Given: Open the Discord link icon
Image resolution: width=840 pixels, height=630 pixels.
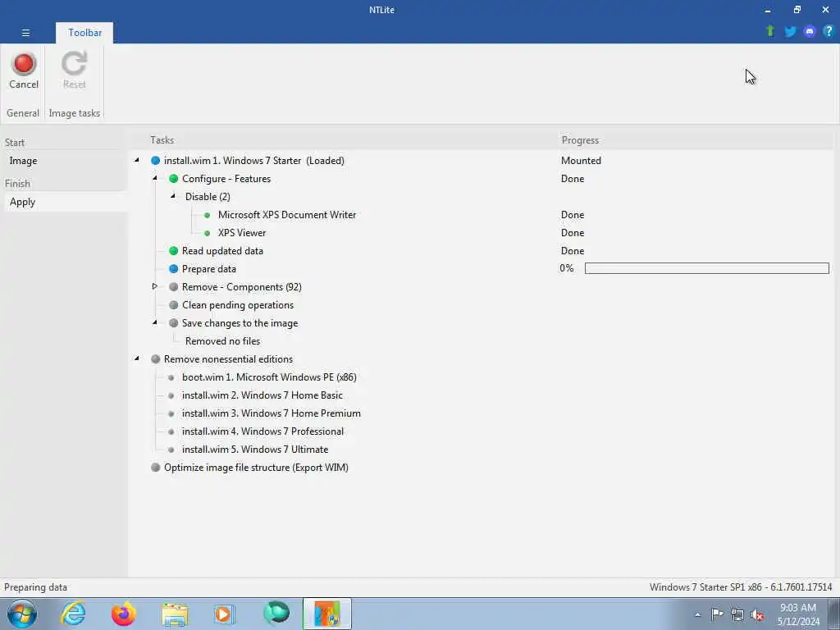Looking at the screenshot, I should (810, 31).
